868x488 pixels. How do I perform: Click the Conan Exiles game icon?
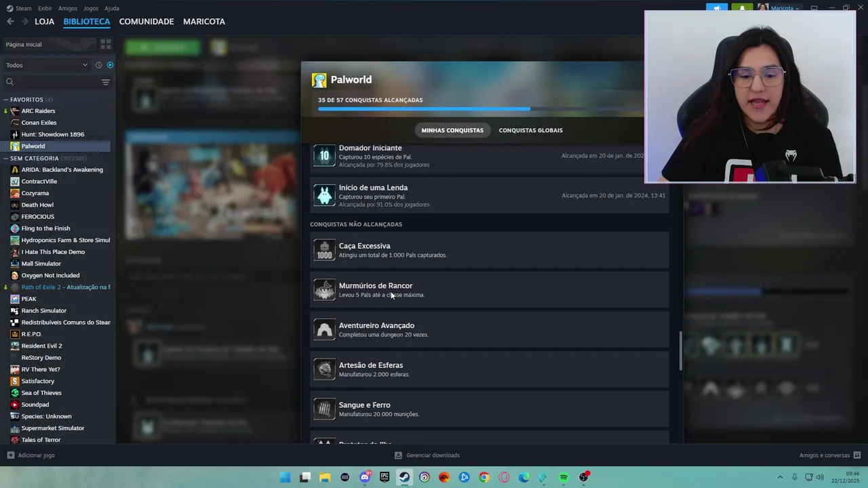click(x=15, y=123)
